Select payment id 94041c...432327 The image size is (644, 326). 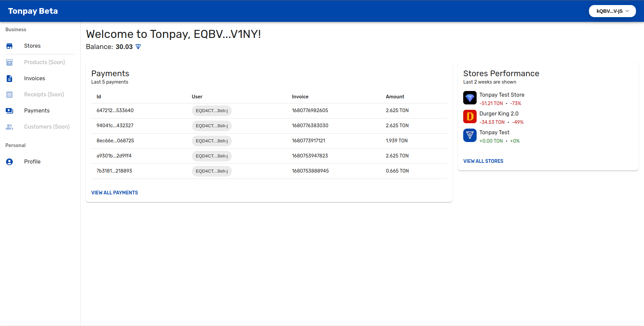click(115, 126)
